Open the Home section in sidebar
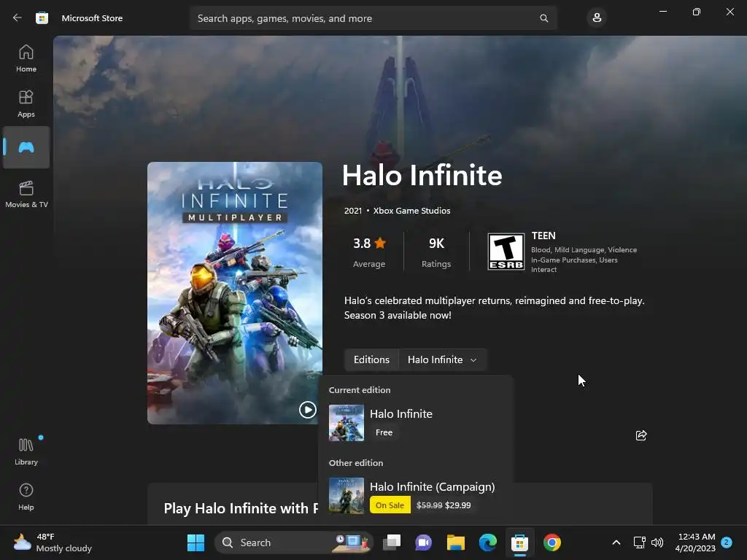 coord(26,58)
